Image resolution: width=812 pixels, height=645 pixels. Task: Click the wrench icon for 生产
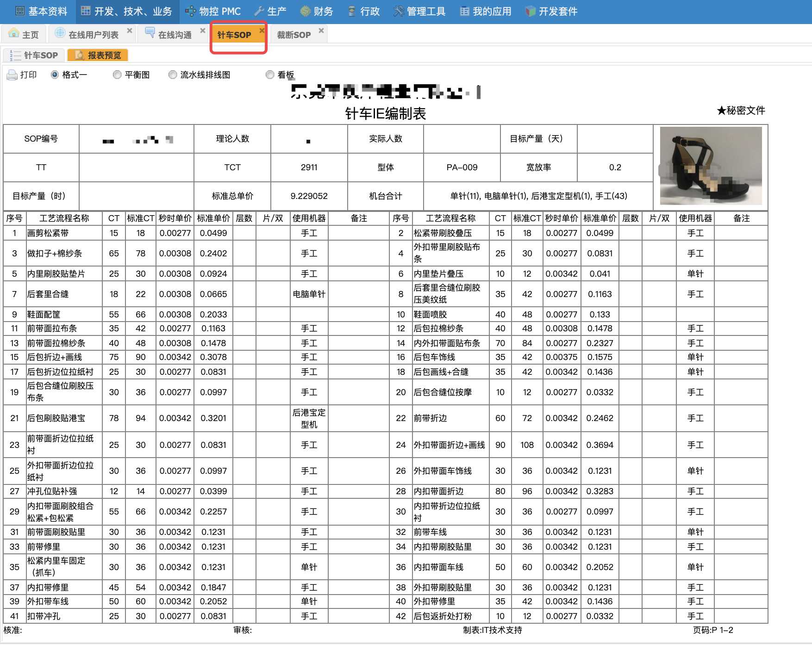pyautogui.click(x=259, y=12)
